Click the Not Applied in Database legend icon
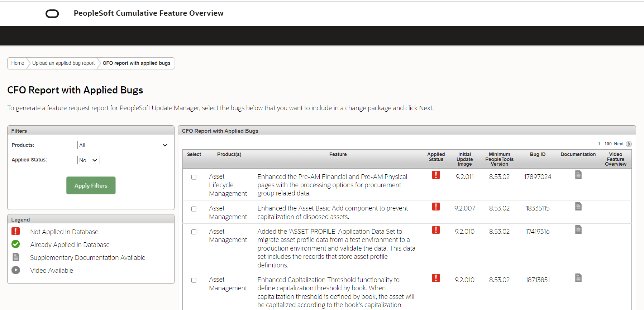 [16, 231]
